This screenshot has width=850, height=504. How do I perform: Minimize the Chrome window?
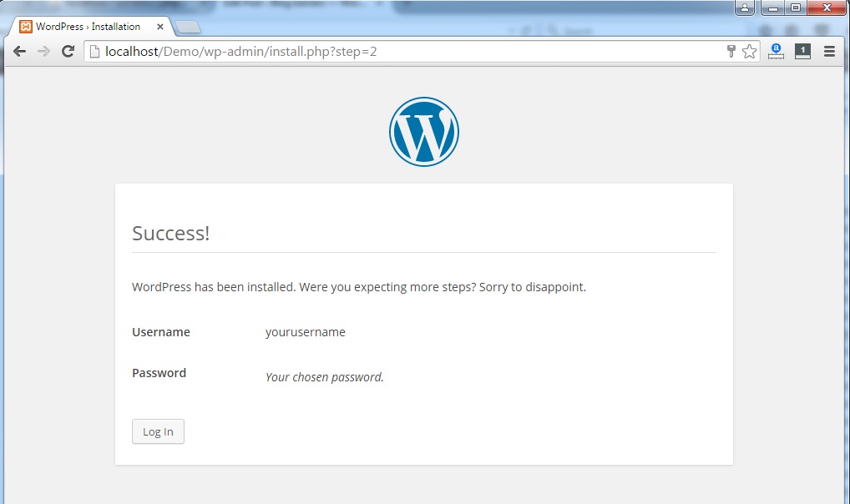point(773,8)
